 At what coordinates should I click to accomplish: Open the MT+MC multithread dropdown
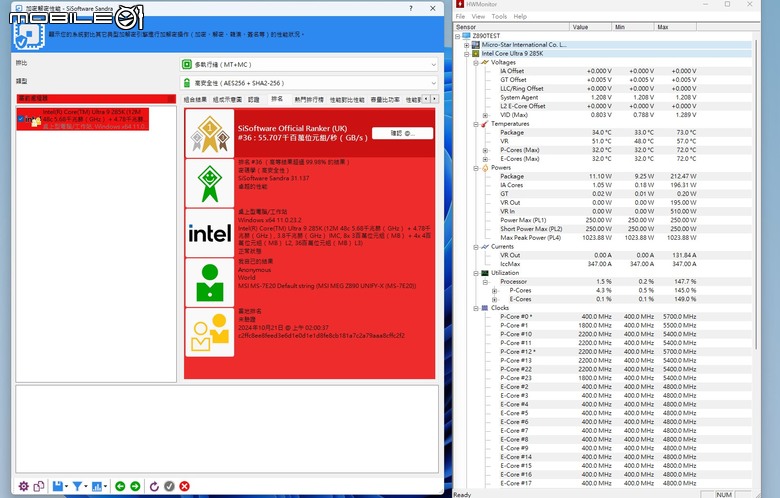[x=309, y=64]
